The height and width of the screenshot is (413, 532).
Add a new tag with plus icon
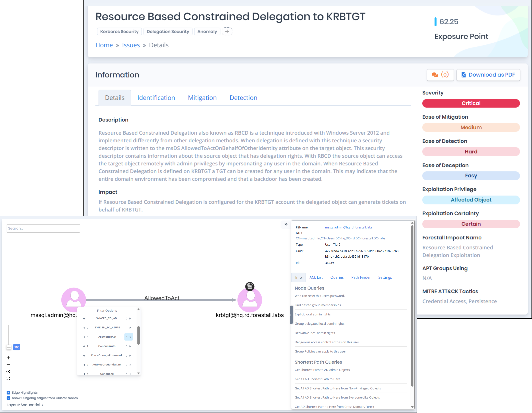click(x=227, y=31)
